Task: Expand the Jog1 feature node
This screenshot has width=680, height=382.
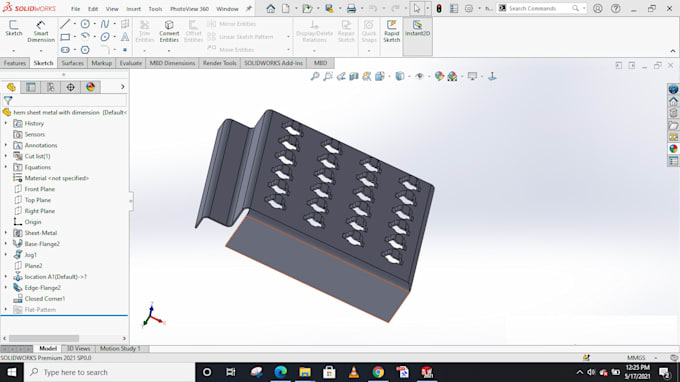Action: click(x=6, y=255)
